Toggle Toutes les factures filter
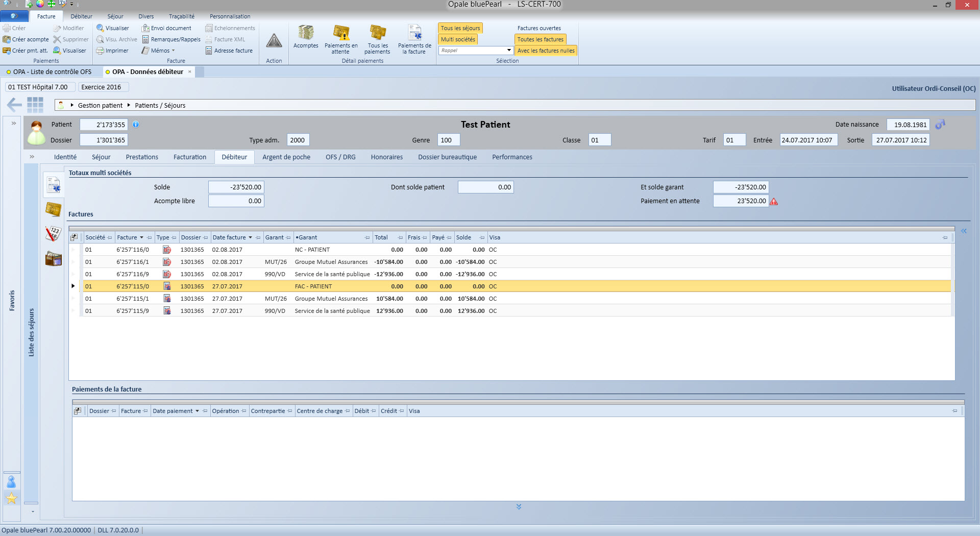980x536 pixels. click(541, 39)
